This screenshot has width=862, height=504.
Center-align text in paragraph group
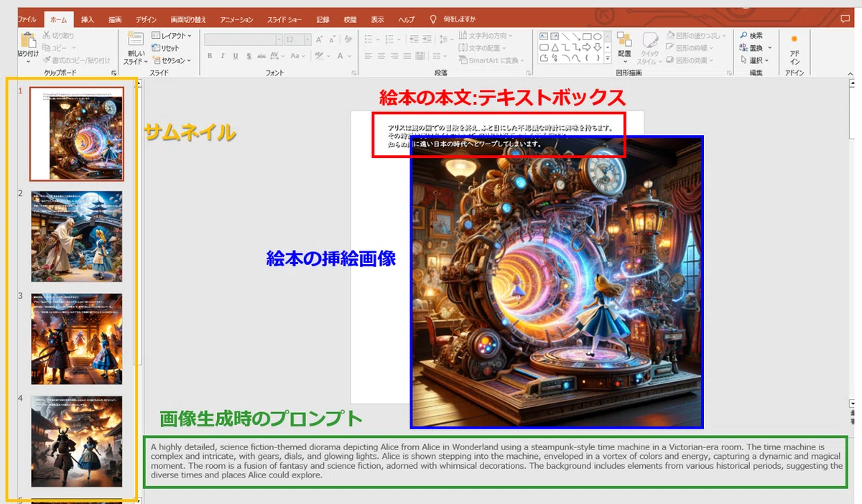point(382,56)
